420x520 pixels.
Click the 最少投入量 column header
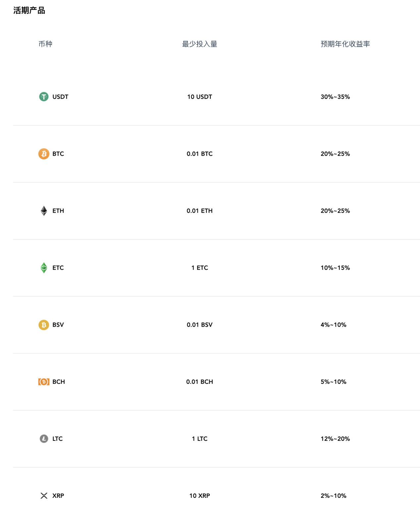[x=200, y=44]
